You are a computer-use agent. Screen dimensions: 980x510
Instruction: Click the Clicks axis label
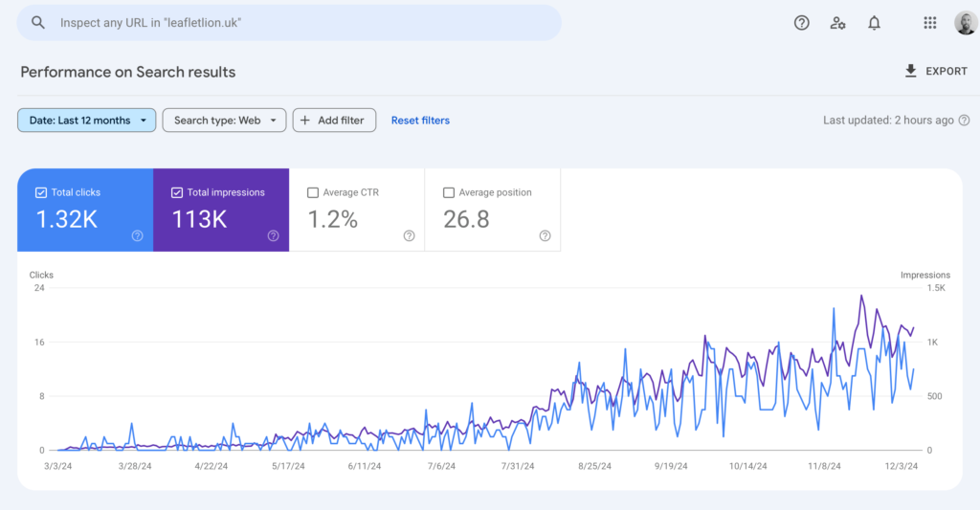tap(41, 275)
